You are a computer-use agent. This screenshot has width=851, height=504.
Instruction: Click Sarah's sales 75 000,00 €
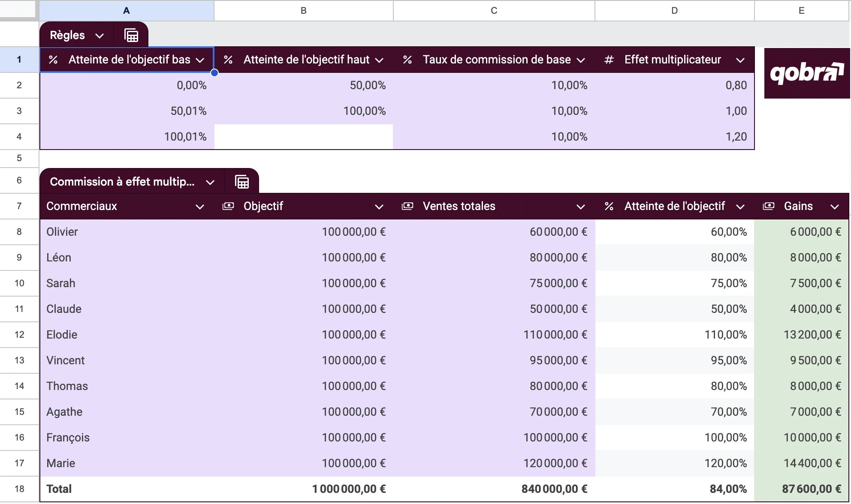tap(494, 283)
